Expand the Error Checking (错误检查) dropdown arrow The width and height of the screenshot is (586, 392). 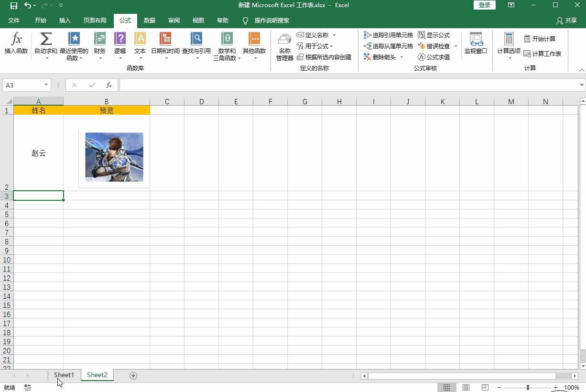456,46
